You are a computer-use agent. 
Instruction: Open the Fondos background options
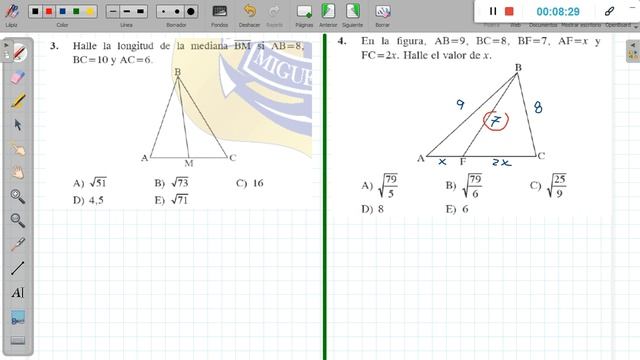tap(220, 11)
